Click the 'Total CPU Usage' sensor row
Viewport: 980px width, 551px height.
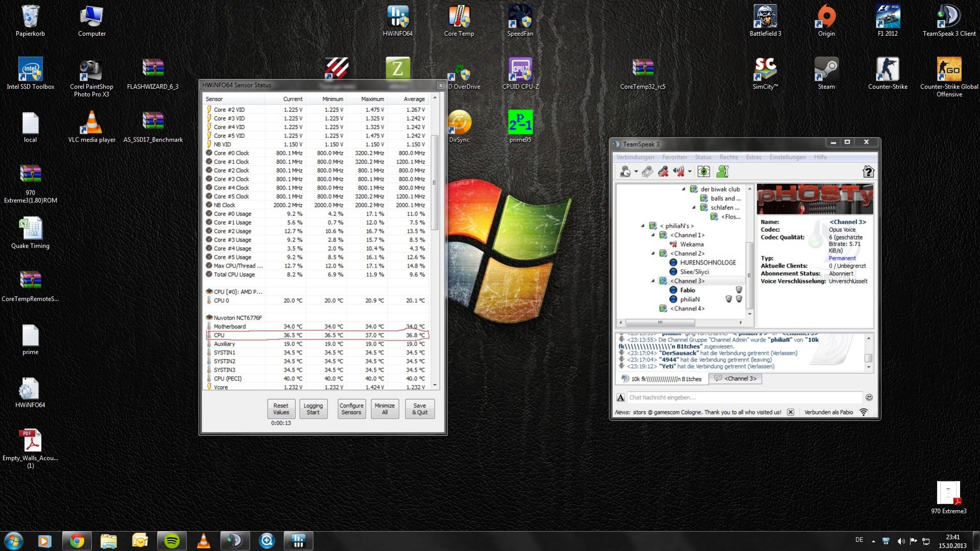click(316, 275)
